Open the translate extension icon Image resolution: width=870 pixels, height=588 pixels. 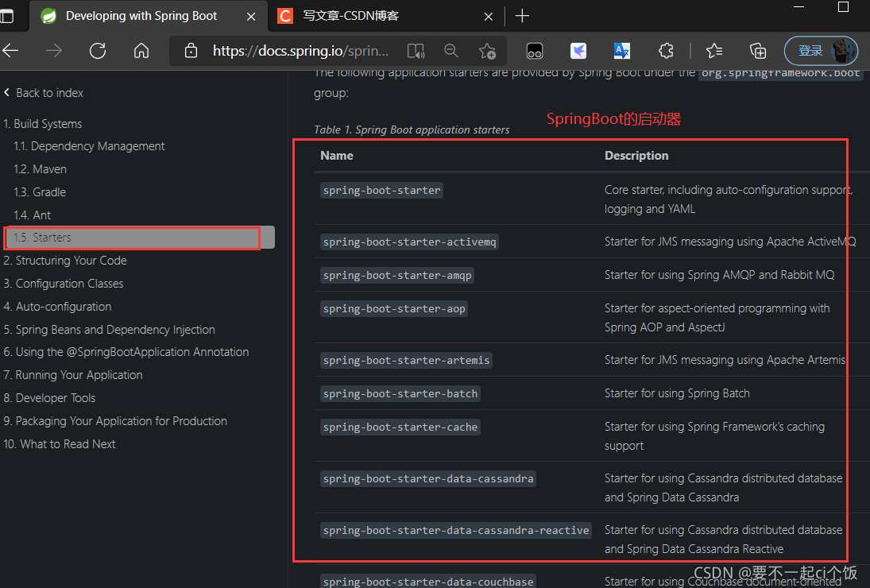point(622,51)
